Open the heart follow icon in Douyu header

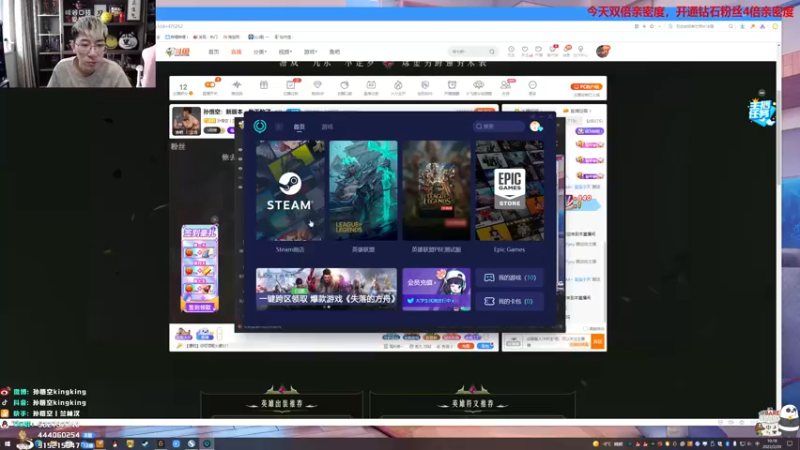coord(524,50)
